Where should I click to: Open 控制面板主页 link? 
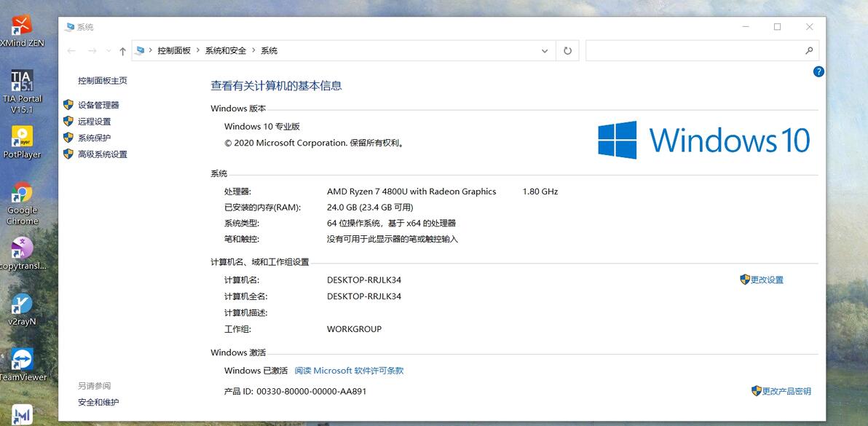103,81
